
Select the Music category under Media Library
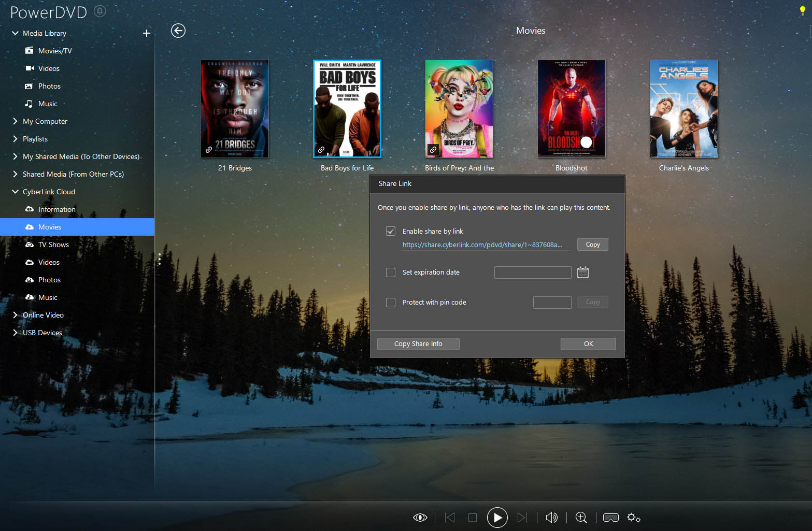tap(47, 103)
